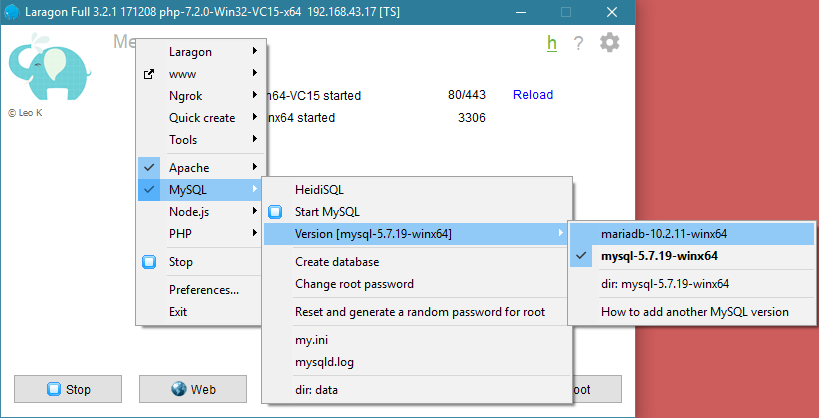This screenshot has height=418, width=819.
Task: Toggle the Apache checkmark
Action: coord(149,167)
